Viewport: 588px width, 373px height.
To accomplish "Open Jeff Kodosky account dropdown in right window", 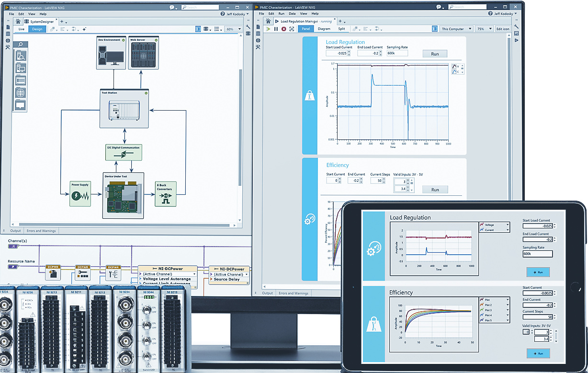I will [505, 14].
